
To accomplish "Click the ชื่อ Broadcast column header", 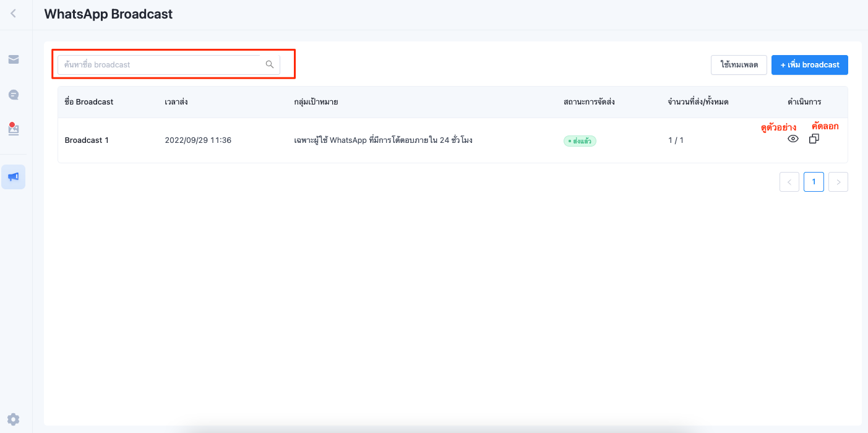I will coord(89,101).
